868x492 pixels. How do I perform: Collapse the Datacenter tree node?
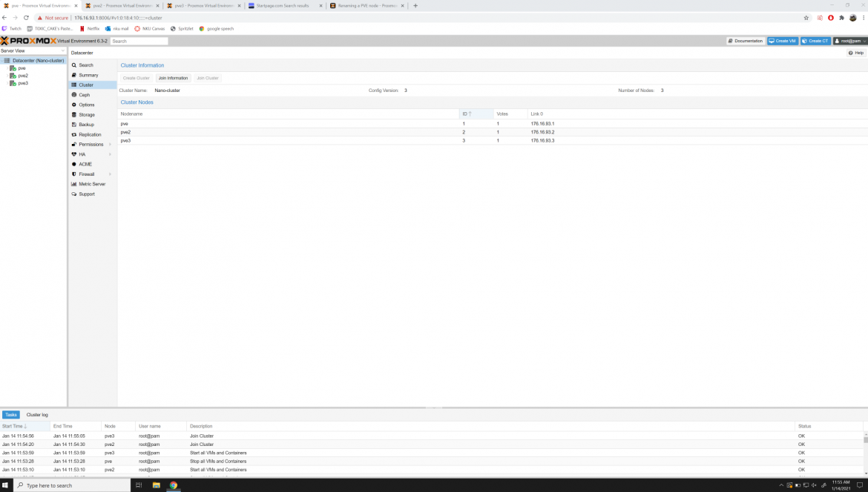coord(2,60)
